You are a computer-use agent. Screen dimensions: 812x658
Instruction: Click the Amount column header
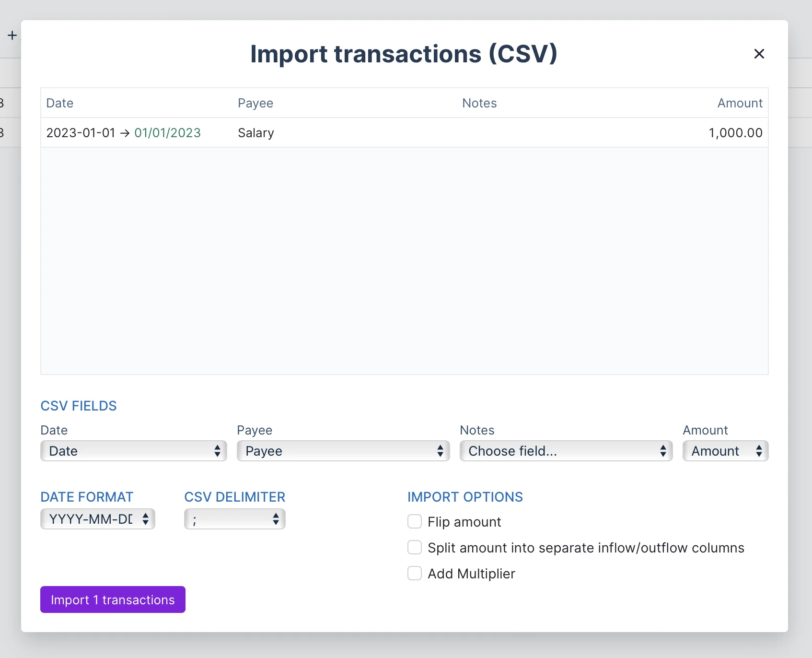tap(740, 103)
